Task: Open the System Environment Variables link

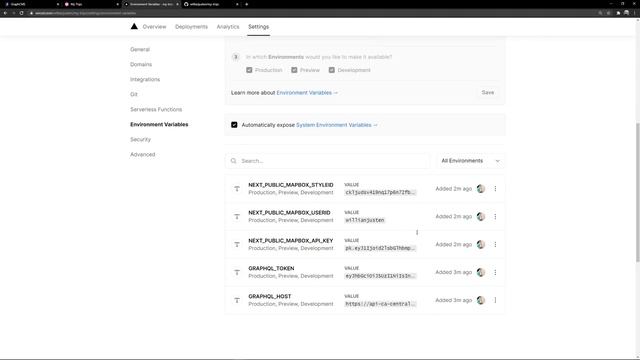Action: (336, 125)
